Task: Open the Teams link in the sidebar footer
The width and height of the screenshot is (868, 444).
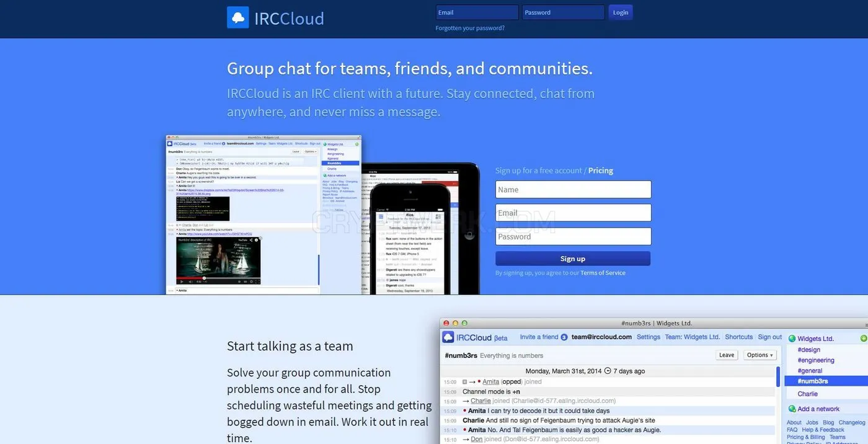Action: coord(838,437)
